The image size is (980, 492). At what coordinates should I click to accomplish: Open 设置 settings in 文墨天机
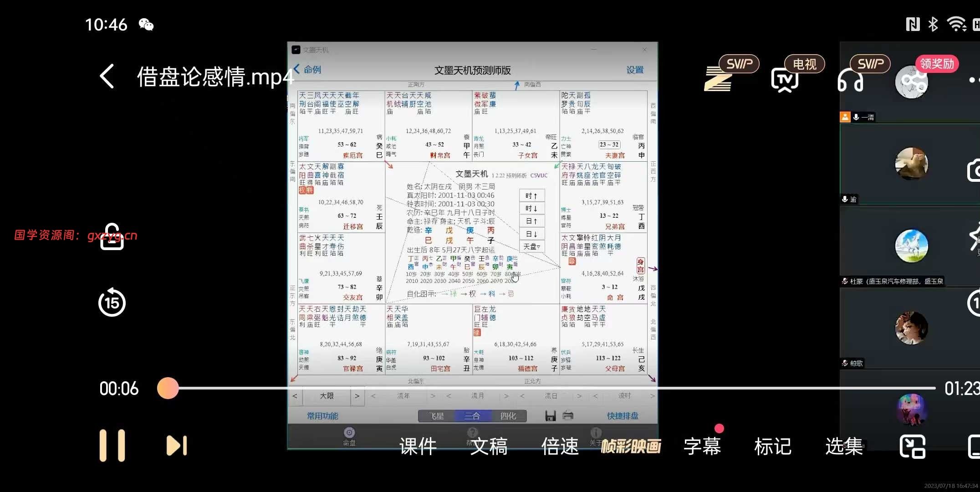(x=635, y=70)
